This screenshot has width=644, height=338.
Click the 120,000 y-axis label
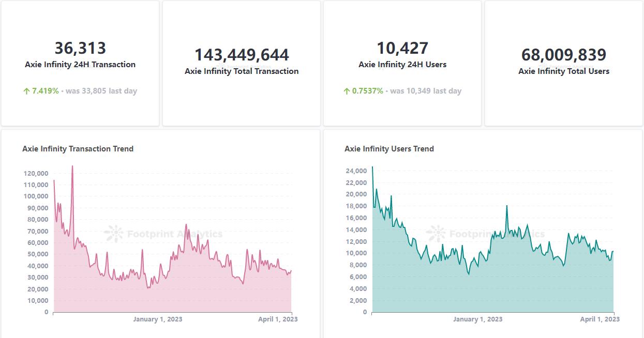click(x=36, y=173)
